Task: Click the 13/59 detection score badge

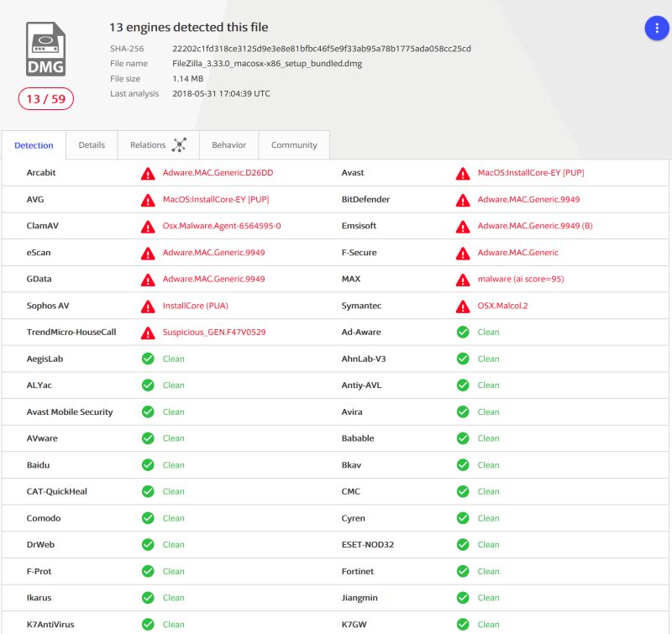Action: pyautogui.click(x=45, y=98)
